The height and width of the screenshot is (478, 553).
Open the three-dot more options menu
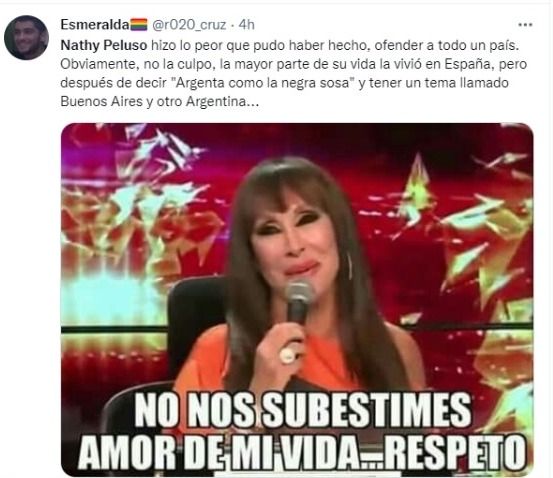tap(525, 25)
